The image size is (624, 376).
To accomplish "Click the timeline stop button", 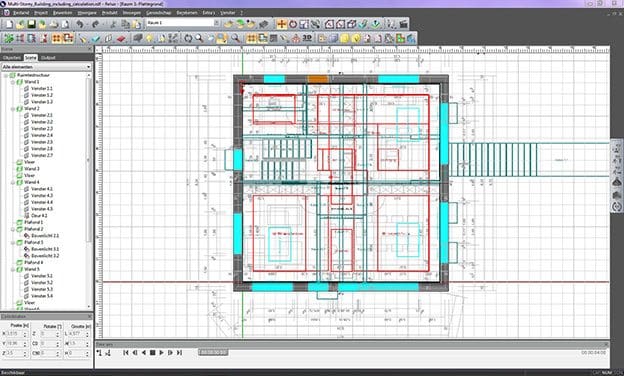I will 152,353.
